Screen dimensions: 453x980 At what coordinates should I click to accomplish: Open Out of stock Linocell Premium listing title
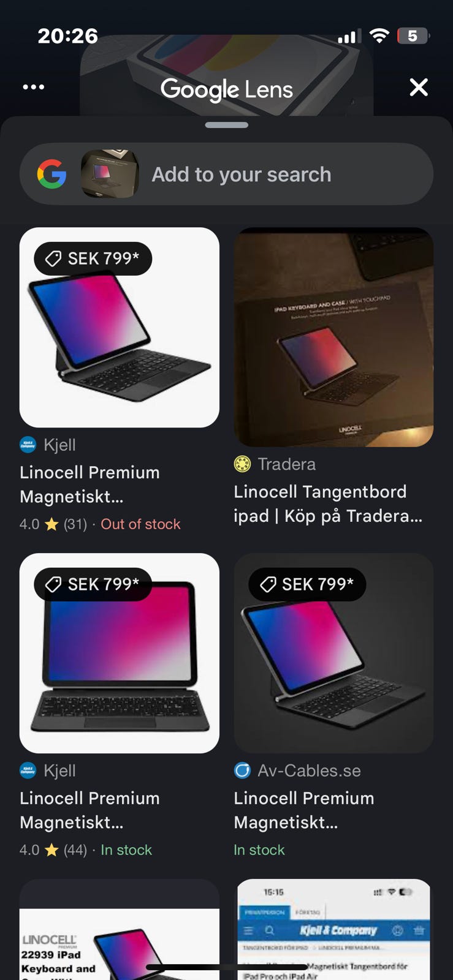89,484
